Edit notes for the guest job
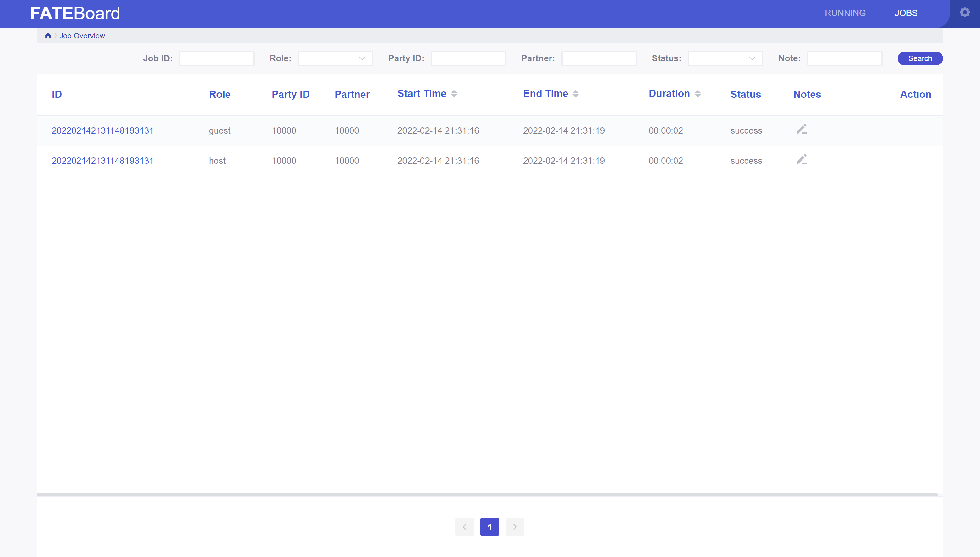980x557 pixels. click(801, 129)
